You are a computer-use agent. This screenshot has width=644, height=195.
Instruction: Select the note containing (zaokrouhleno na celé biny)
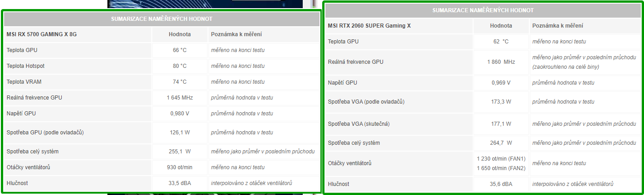point(584,62)
